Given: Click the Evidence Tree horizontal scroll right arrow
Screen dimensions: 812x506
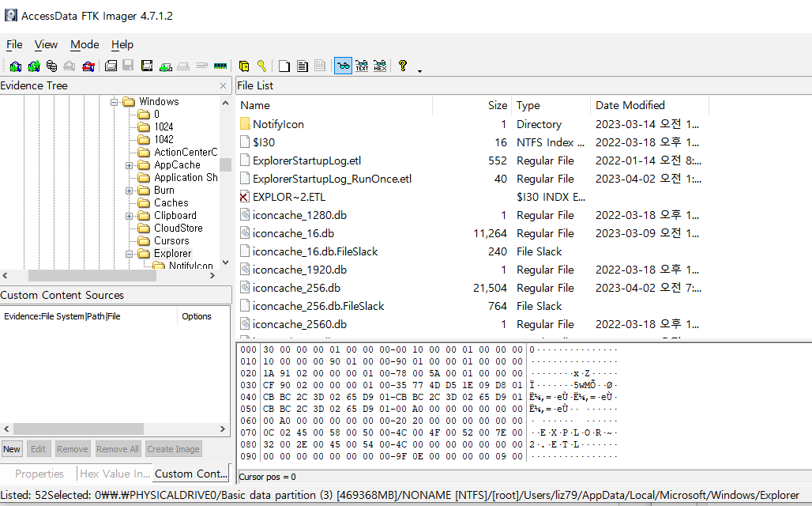Looking at the screenshot, I should 212,276.
